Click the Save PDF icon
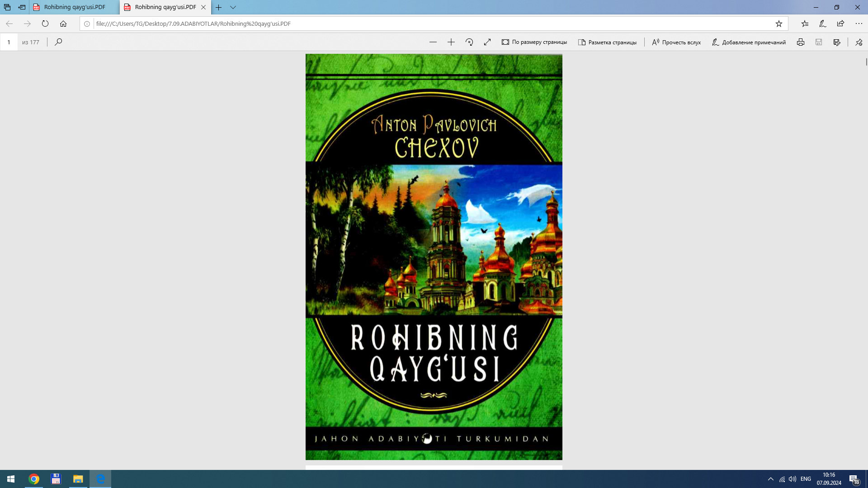Viewport: 868px width, 488px height. 819,42
